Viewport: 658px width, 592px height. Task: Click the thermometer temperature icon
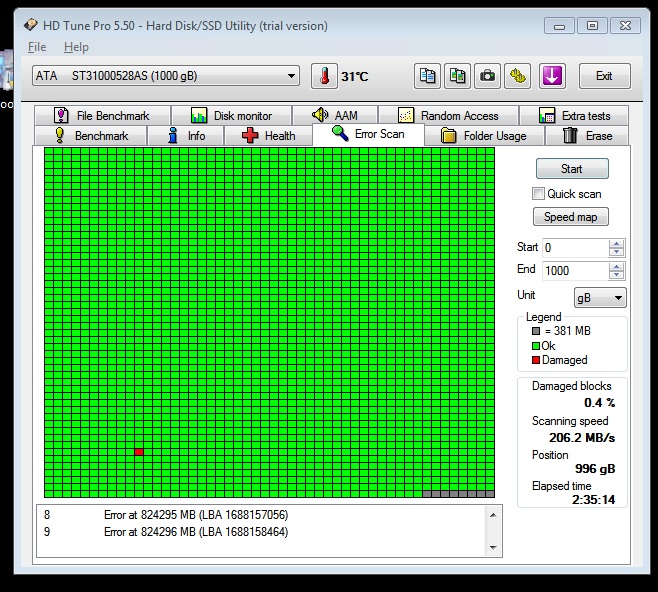tap(324, 76)
